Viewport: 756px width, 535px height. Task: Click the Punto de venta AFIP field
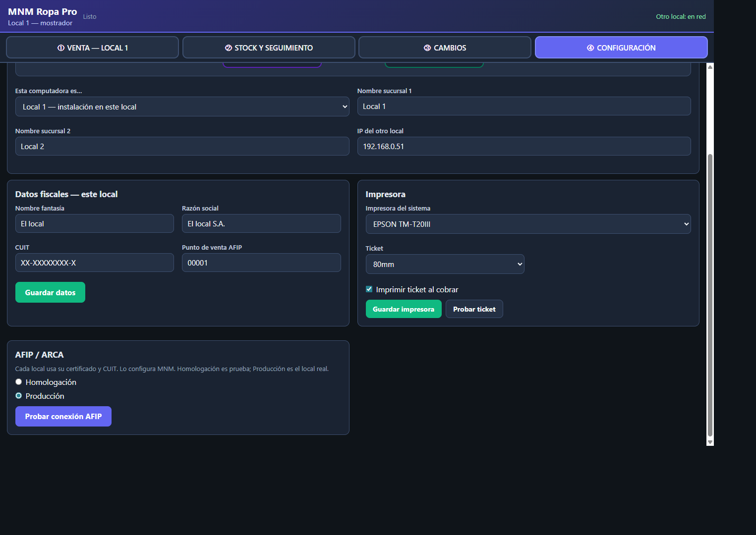261,263
